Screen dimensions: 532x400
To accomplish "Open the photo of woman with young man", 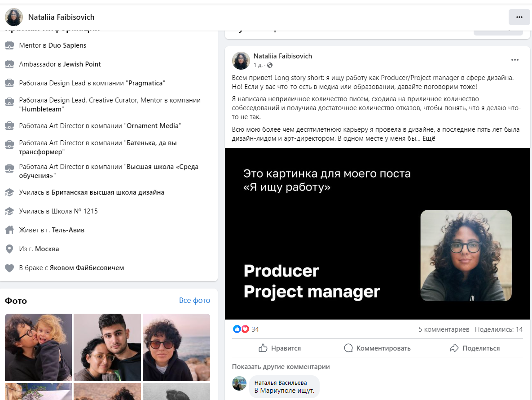I will coord(107,347).
